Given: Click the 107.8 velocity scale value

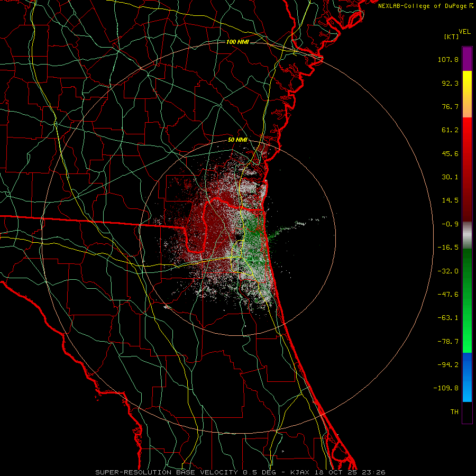Looking at the screenshot, I should [x=448, y=59].
